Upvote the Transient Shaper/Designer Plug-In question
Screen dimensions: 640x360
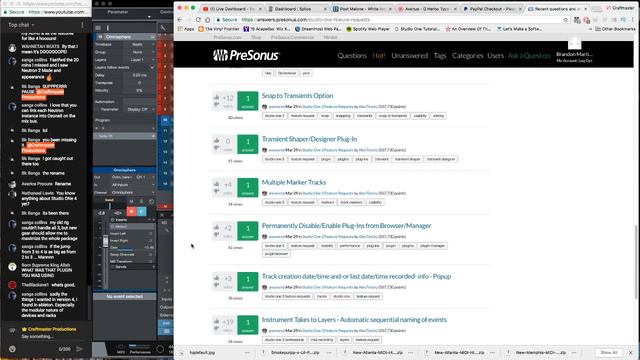coord(216,140)
